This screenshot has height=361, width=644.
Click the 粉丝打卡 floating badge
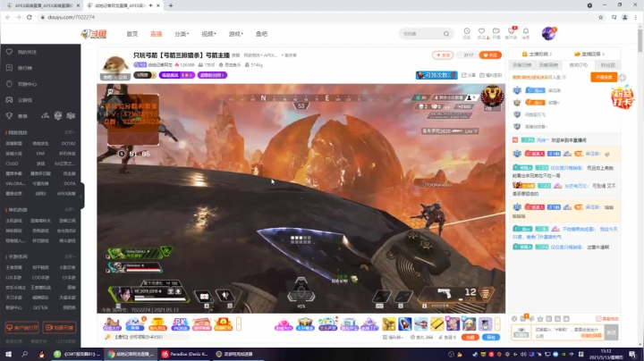click(623, 97)
